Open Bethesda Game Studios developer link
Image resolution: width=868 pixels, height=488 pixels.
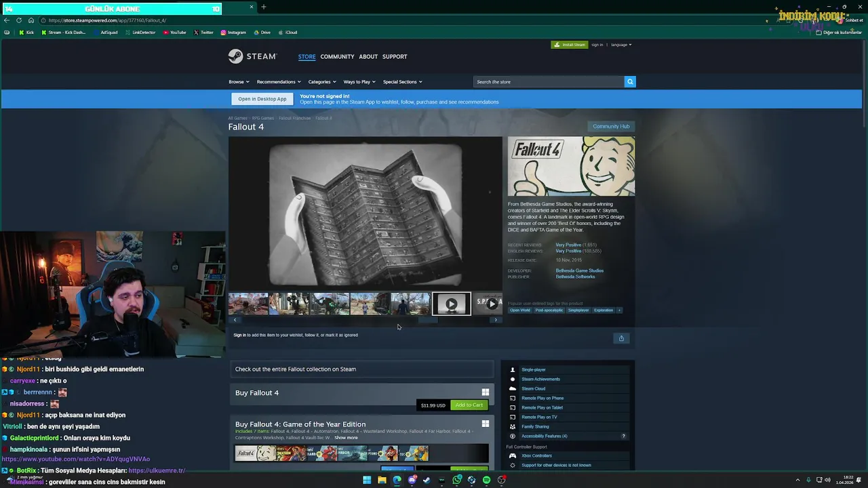pos(580,270)
